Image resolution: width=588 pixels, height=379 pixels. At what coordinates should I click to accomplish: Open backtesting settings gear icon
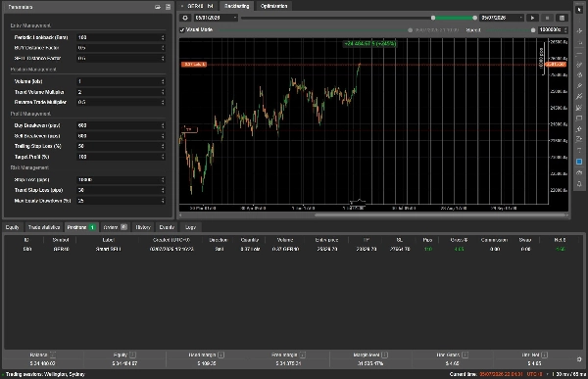point(185,18)
